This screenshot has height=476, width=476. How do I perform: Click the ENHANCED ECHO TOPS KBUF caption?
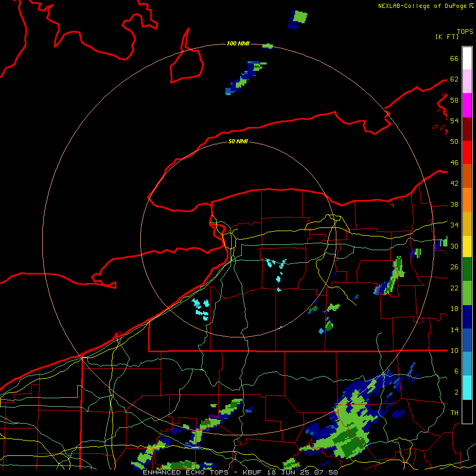coord(240,472)
